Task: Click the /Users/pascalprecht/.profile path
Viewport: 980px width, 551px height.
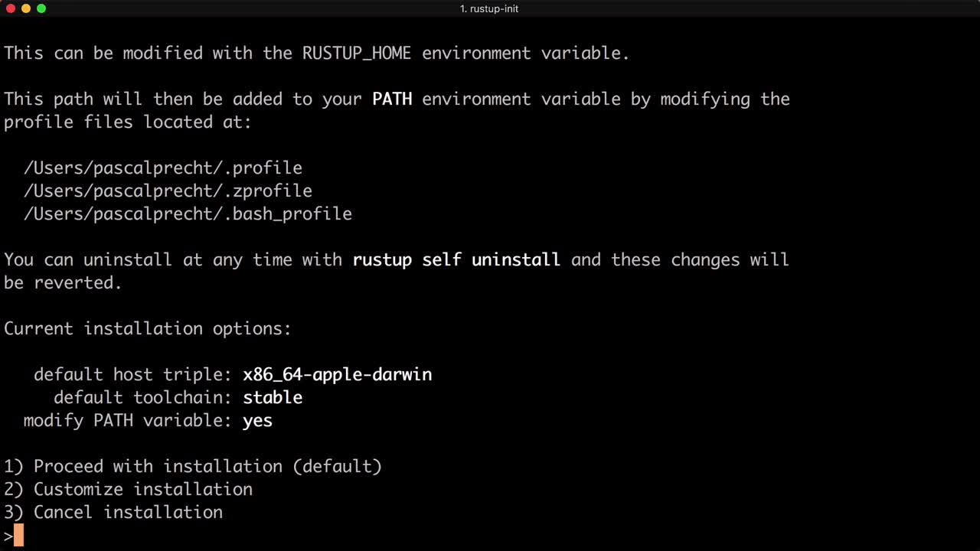Action: (163, 168)
